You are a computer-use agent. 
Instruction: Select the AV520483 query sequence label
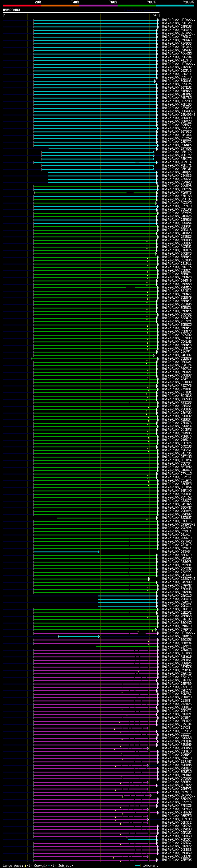(x=11, y=10)
